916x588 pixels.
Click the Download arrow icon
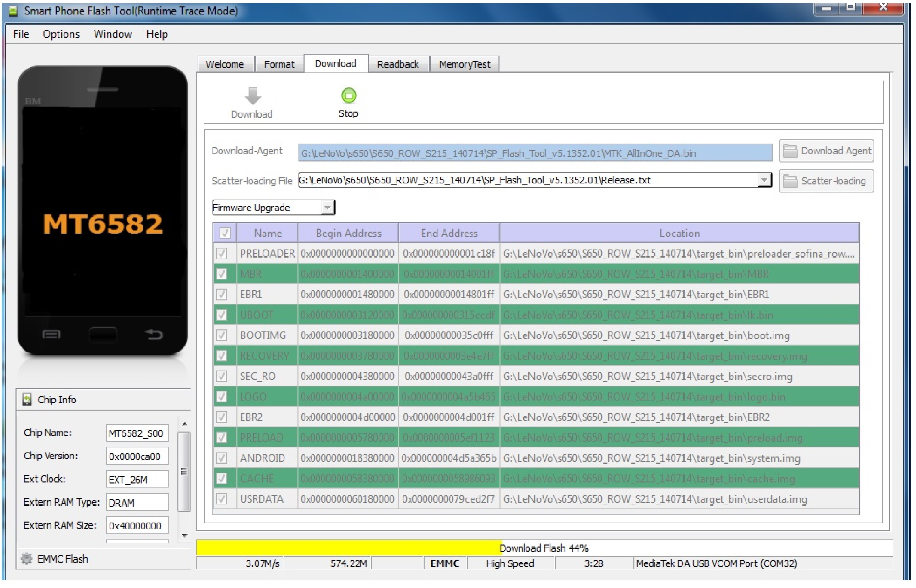[253, 96]
